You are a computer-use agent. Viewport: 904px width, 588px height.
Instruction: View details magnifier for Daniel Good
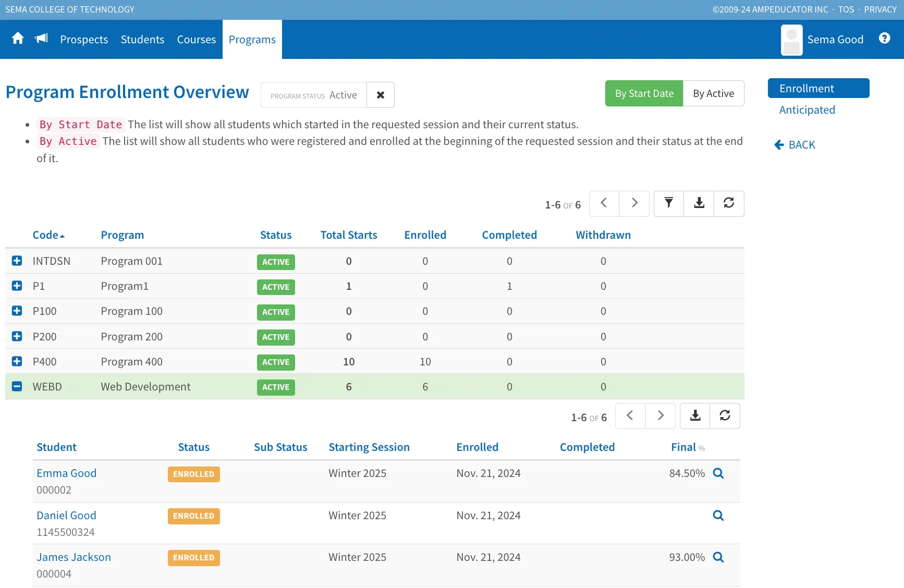[718, 516]
